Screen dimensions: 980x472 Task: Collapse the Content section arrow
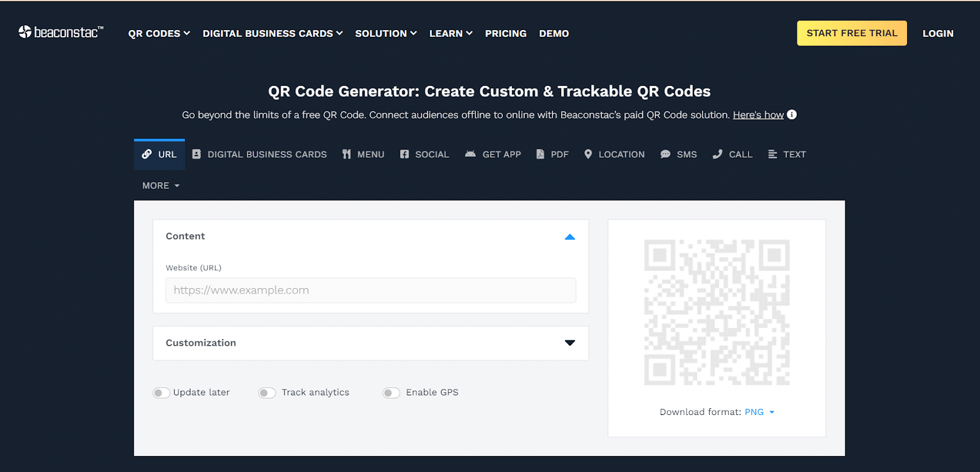click(570, 237)
